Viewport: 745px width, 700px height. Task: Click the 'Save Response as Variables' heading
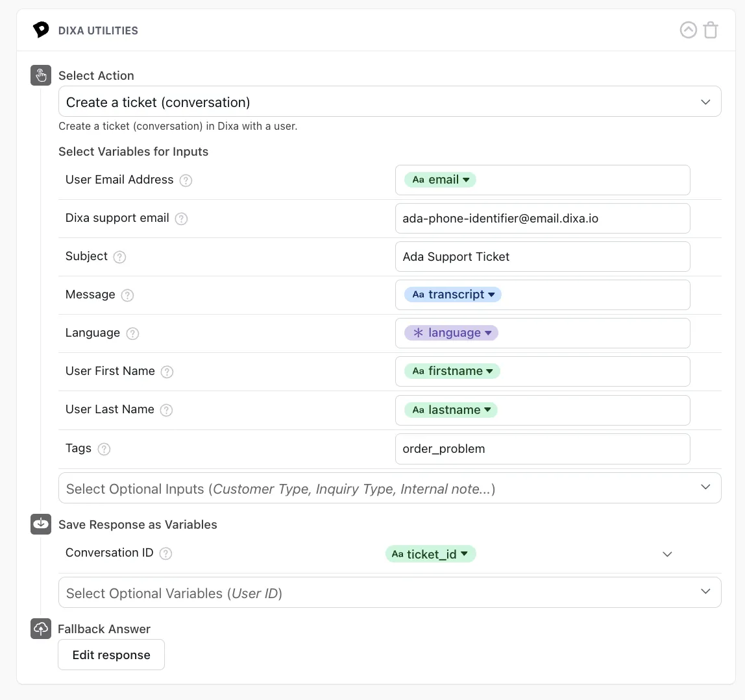coord(138,524)
